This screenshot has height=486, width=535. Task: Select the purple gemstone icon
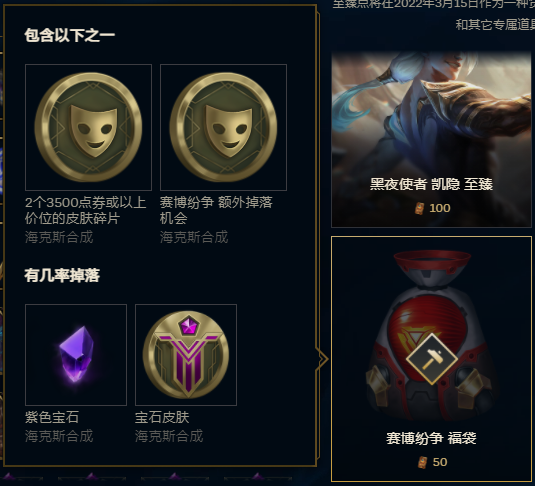(x=76, y=355)
